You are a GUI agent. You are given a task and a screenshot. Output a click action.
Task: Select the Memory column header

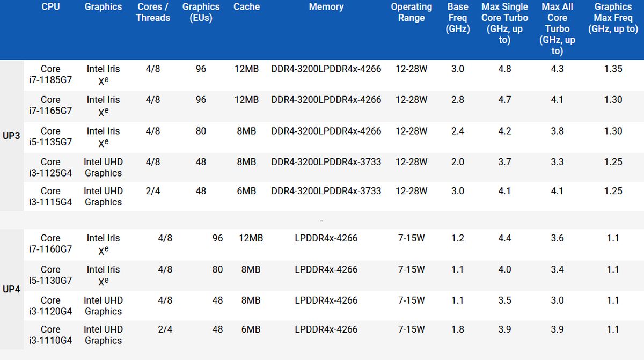click(326, 7)
